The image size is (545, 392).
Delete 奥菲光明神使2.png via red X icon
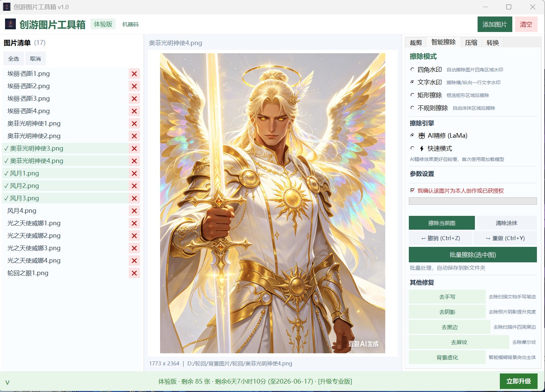[134, 136]
